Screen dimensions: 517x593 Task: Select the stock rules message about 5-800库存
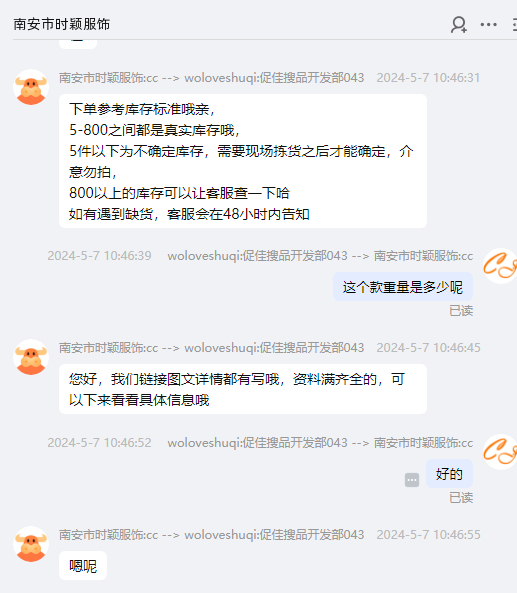(x=243, y=161)
